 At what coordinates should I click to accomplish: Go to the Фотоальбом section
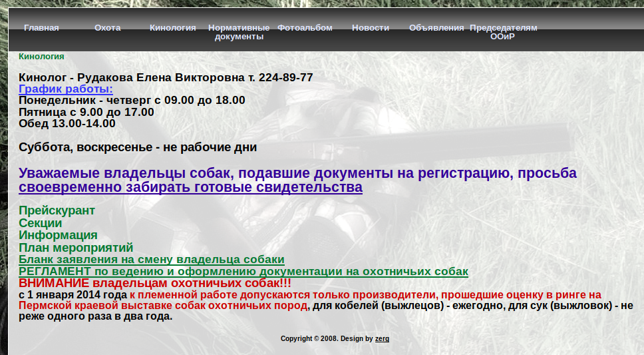click(305, 28)
